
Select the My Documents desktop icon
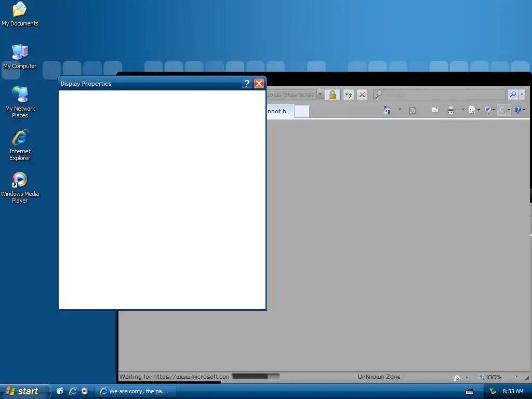pyautogui.click(x=20, y=14)
